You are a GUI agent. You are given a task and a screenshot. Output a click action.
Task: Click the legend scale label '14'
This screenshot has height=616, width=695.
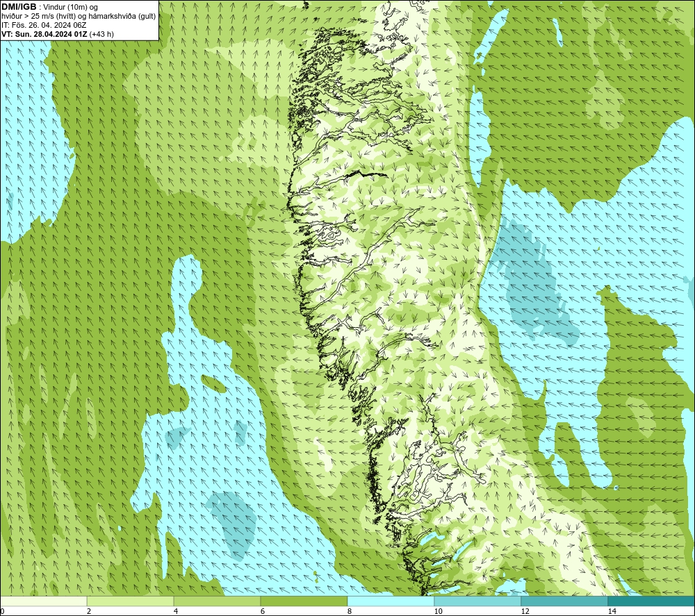pyautogui.click(x=612, y=611)
